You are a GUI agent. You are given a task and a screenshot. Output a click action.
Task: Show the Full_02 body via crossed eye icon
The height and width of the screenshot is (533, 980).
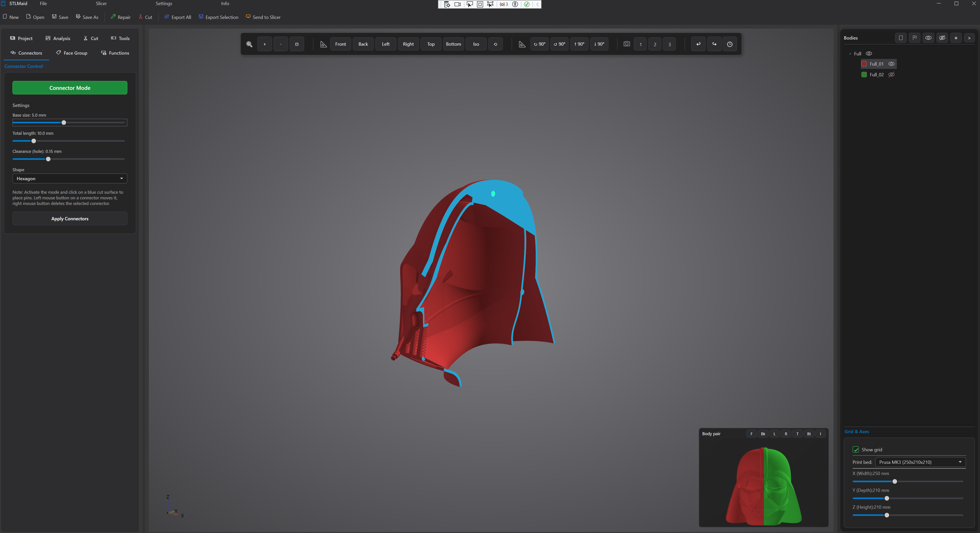tap(891, 75)
